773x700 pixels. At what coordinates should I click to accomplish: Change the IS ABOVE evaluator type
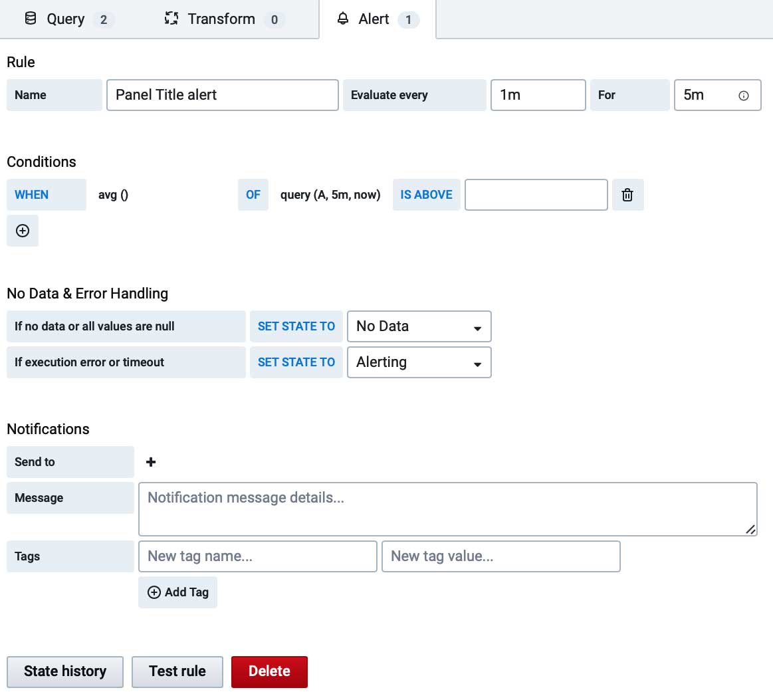(426, 195)
